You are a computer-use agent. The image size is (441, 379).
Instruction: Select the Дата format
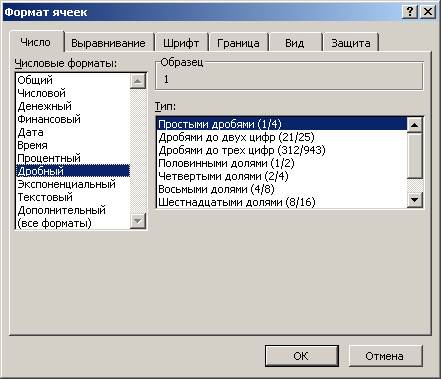[73, 132]
